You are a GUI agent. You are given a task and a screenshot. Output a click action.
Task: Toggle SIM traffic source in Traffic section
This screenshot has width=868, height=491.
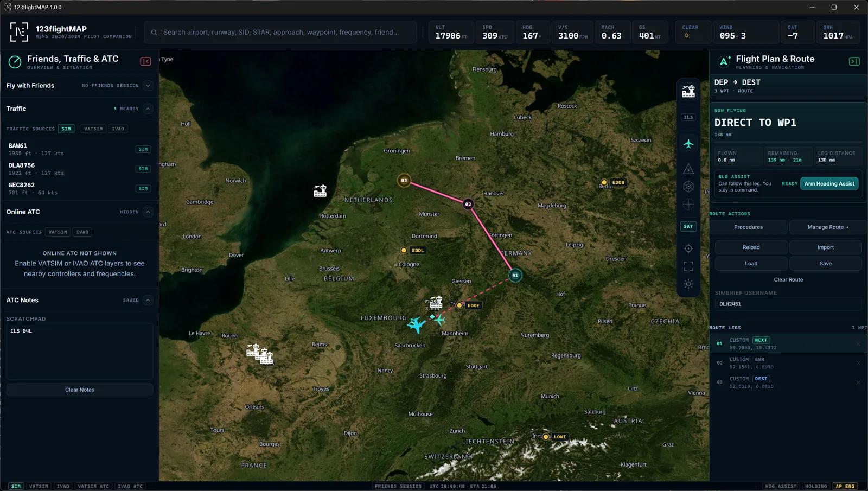coord(66,129)
